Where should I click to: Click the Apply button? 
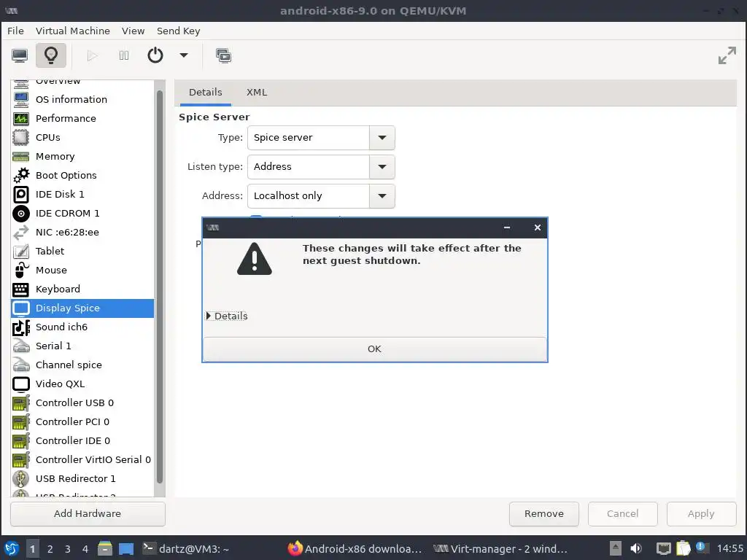[701, 514]
